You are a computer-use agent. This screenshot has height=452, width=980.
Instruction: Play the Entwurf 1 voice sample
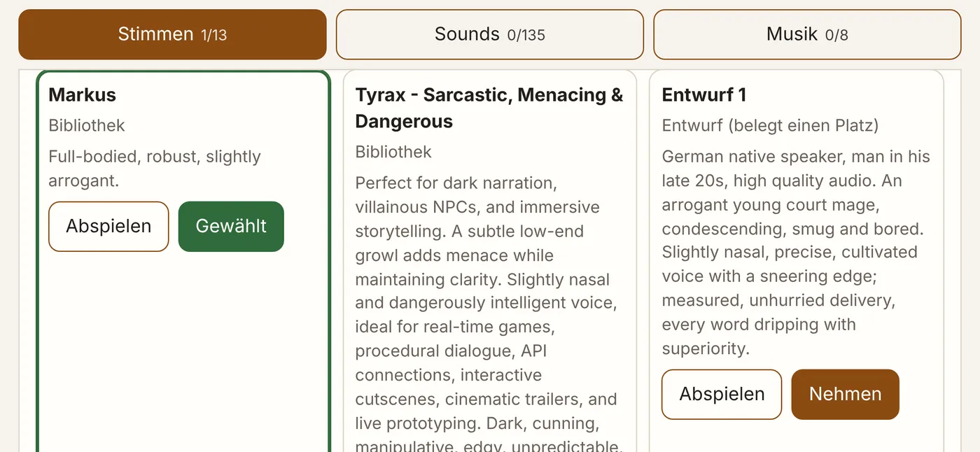722,395
